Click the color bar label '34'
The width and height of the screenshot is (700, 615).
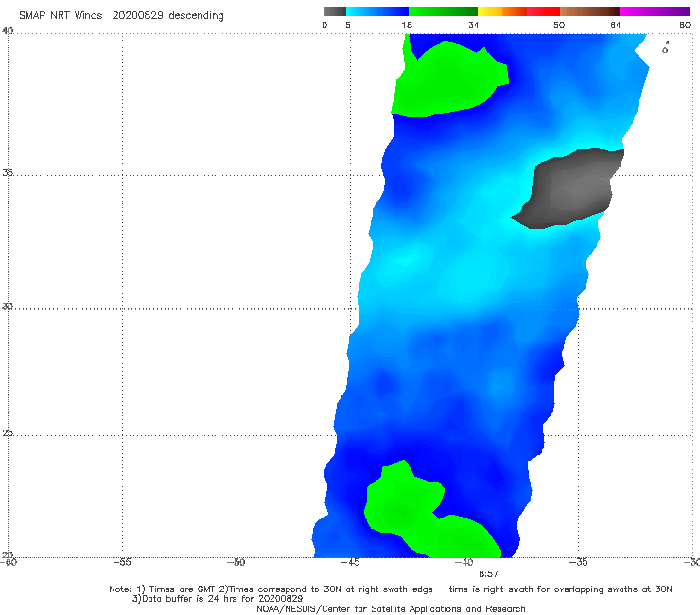(474, 25)
